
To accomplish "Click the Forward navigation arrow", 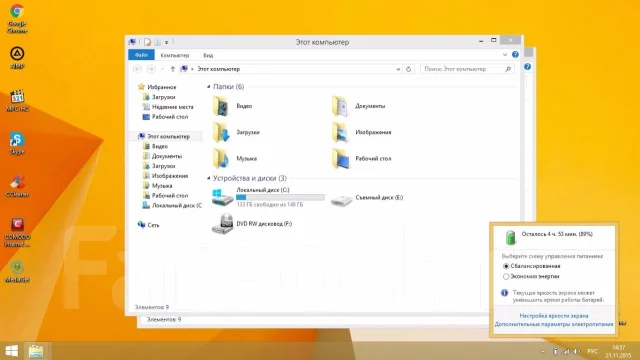I will 151,69.
